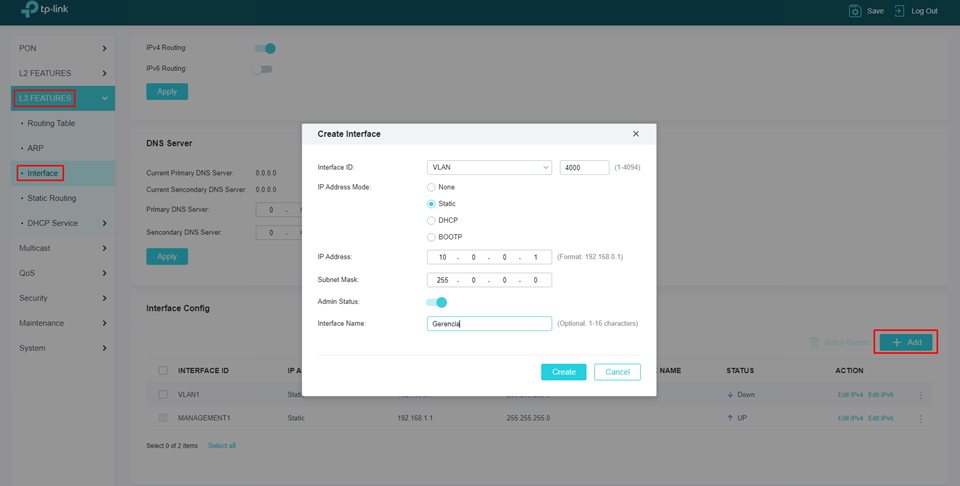Open the three-dot menu for MANAGEMENT1 row
Screen dimensions: 960x486
click(921, 418)
